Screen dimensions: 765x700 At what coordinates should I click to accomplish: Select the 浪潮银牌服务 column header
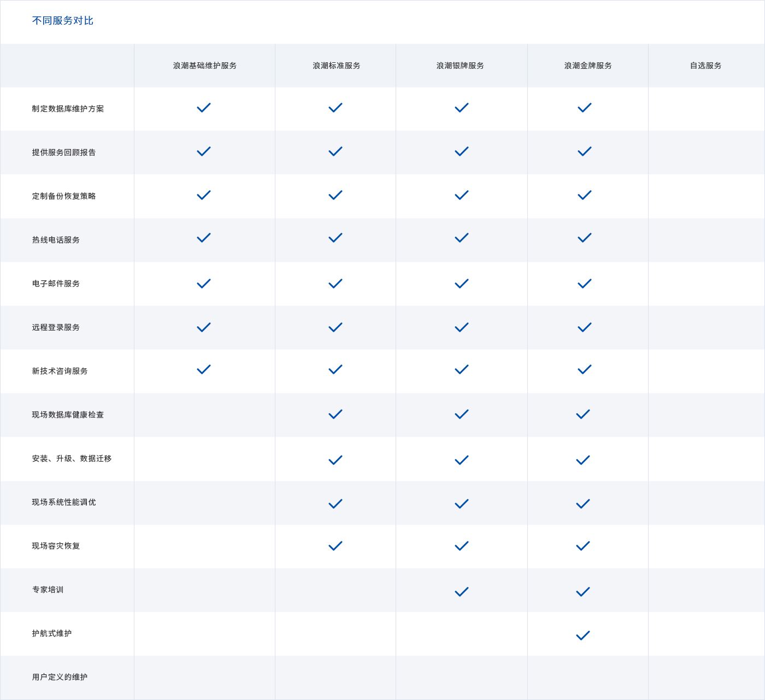click(x=460, y=66)
